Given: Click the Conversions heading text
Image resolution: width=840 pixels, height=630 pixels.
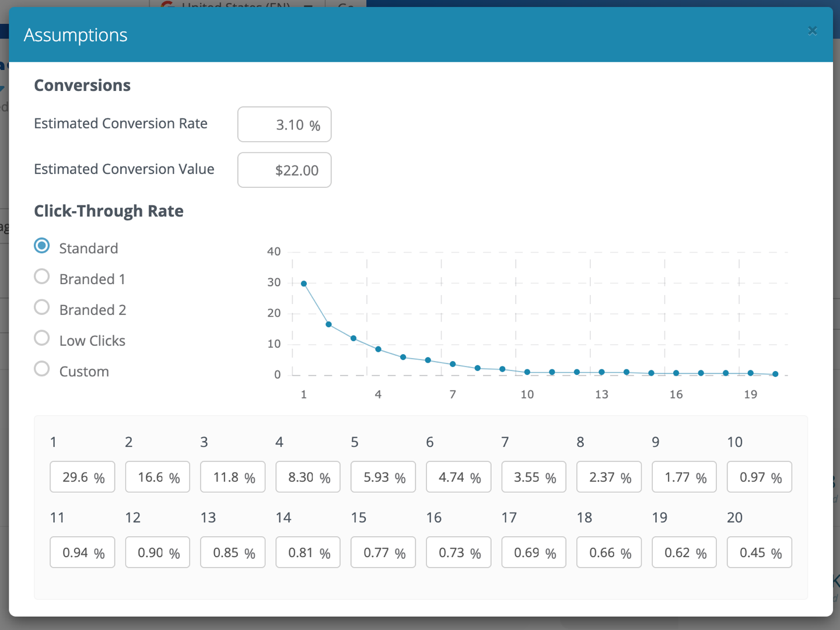Looking at the screenshot, I should coord(82,85).
